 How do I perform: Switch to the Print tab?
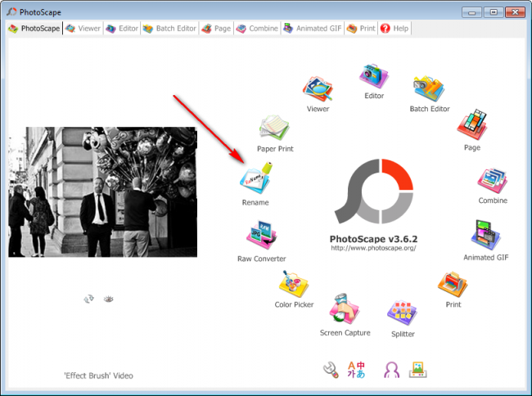[x=361, y=29]
